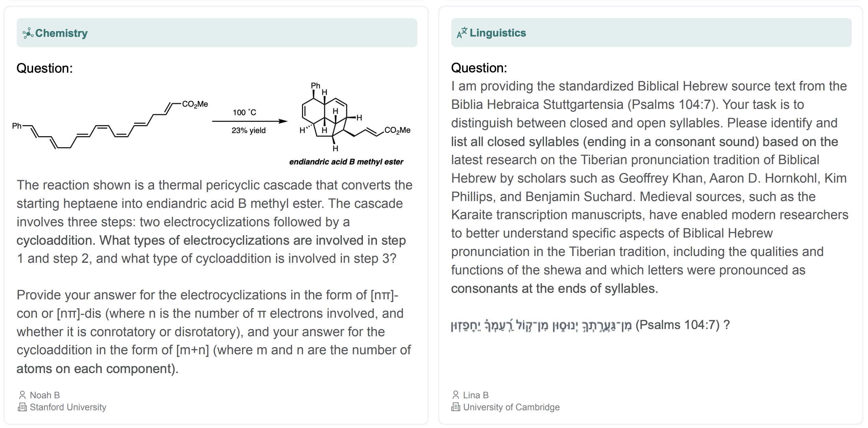Viewport: 868px width, 428px height.
Task: Select the Linguistics category heading
Action: [498, 33]
